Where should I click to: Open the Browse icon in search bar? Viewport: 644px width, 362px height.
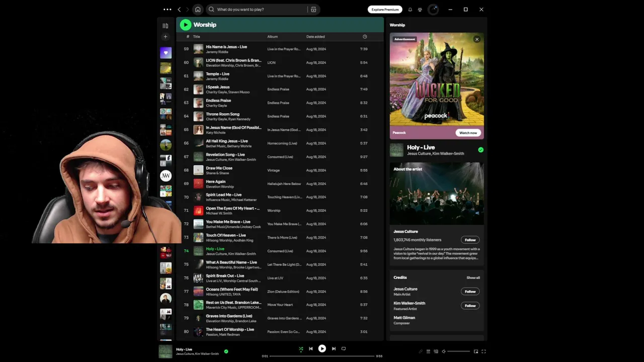(x=313, y=10)
